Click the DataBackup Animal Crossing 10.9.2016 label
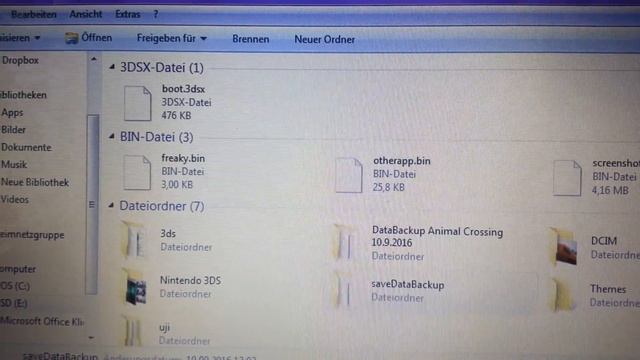640x360 pixels. (437, 237)
